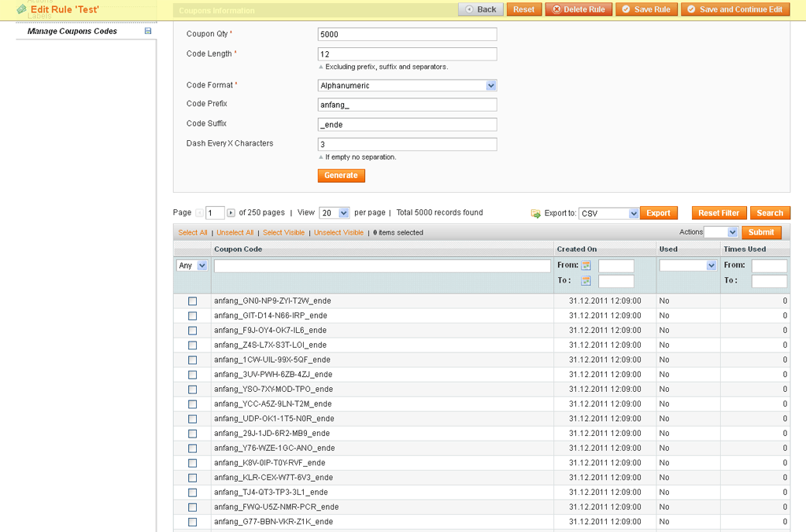Click Save and Continue Edit button

point(736,9)
